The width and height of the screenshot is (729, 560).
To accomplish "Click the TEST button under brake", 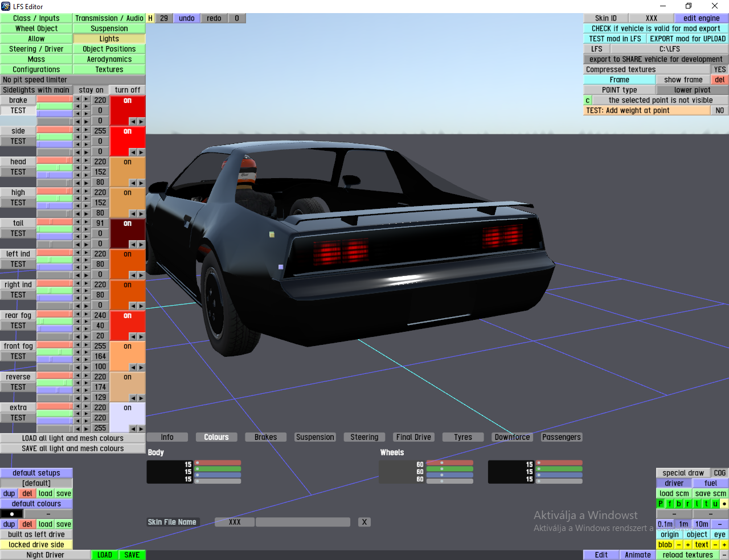I will pos(18,110).
